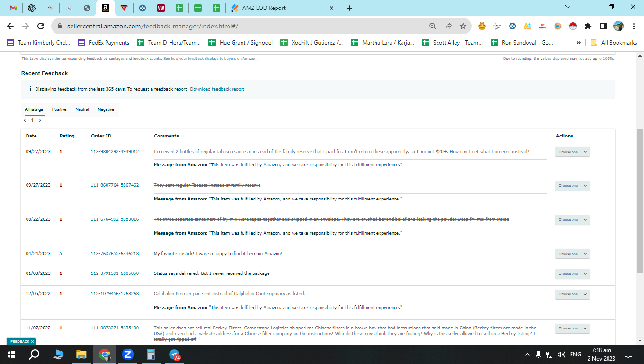This screenshot has height=364, width=644.
Task: Share this page using the share icon
Action: point(448,26)
